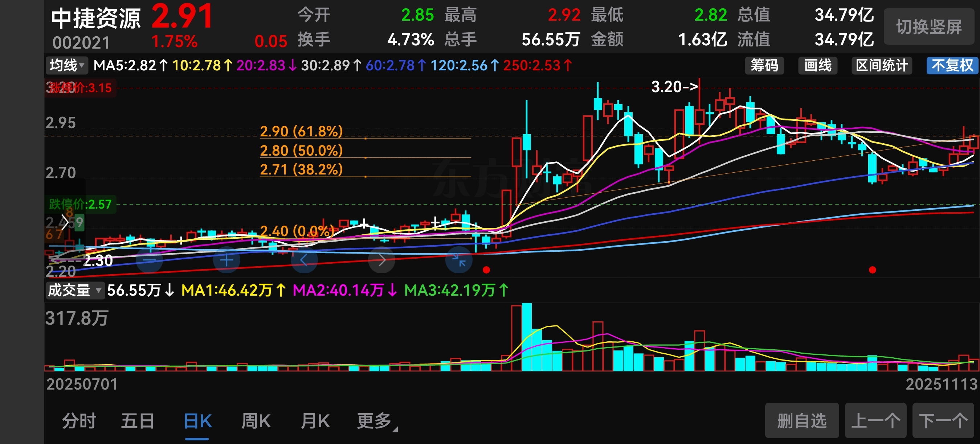Zoom in the K-line chart (plus)
This screenshot has height=444, width=980.
(x=227, y=260)
